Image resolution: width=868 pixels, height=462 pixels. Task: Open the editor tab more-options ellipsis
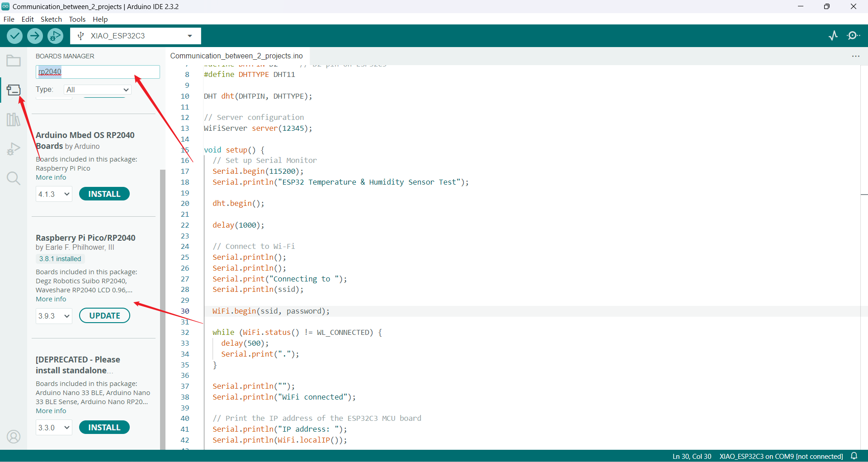click(855, 56)
